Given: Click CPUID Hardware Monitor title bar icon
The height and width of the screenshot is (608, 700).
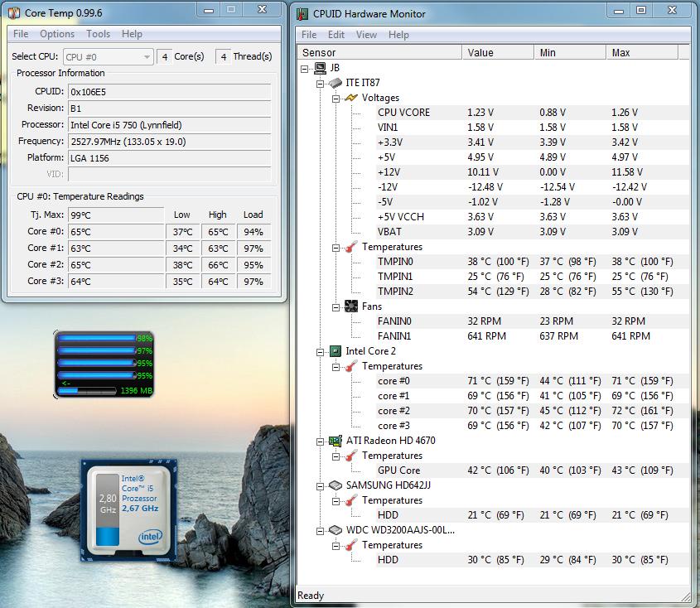Looking at the screenshot, I should (x=302, y=14).
